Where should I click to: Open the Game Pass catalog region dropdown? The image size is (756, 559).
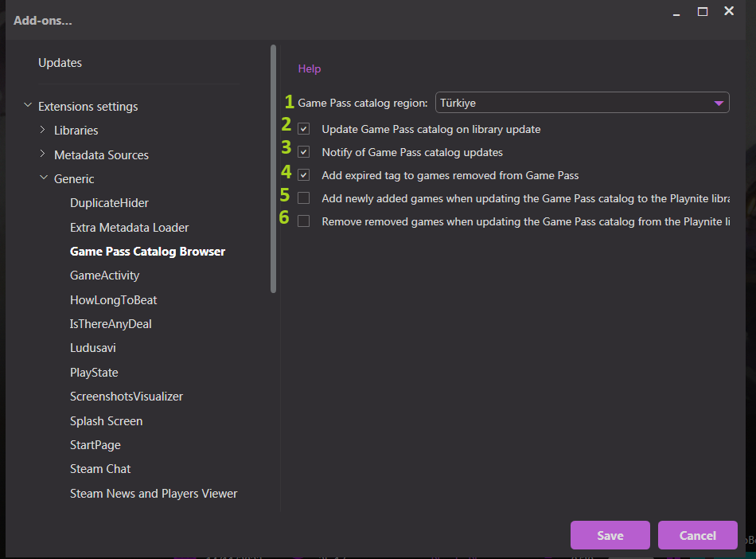pyautogui.click(x=582, y=103)
